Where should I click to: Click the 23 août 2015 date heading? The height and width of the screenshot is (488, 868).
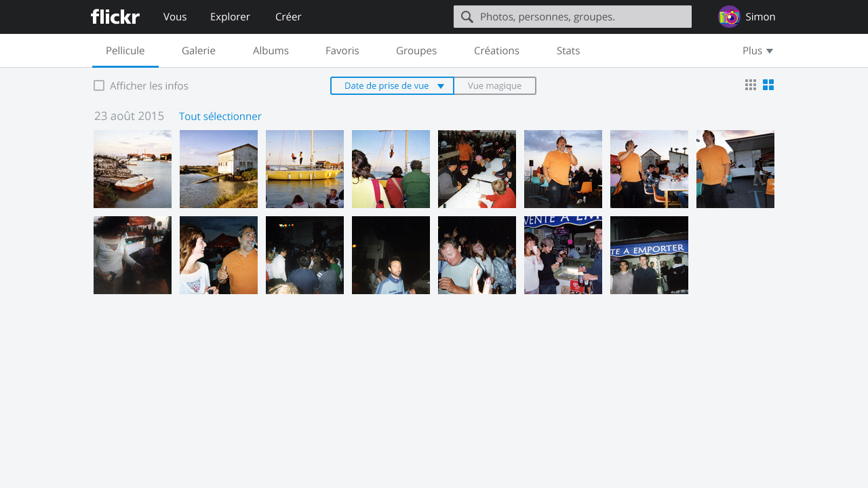[129, 116]
